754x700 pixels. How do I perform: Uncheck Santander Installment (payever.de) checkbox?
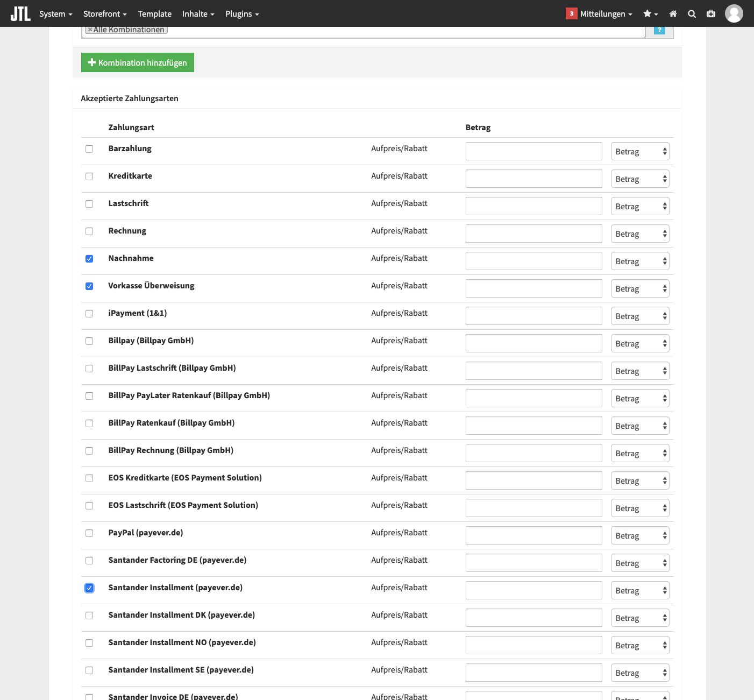pos(89,588)
